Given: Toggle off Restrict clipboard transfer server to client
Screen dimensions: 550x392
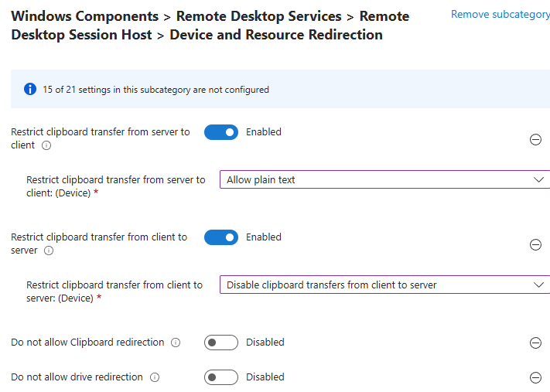Looking at the screenshot, I should pyautogui.click(x=221, y=132).
